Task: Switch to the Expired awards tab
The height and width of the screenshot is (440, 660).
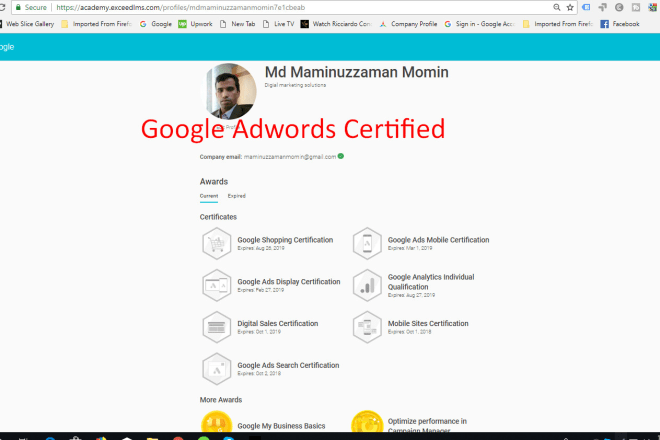Action: click(x=237, y=196)
